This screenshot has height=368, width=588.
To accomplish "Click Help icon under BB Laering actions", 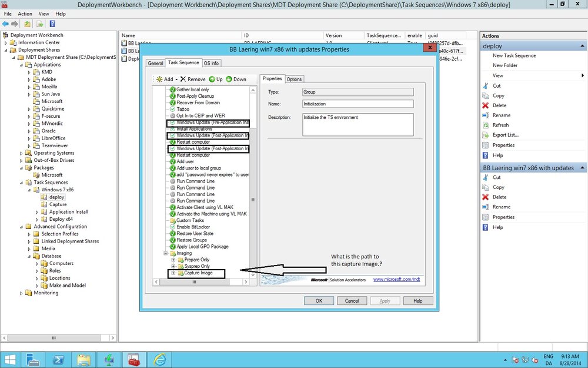I will (x=486, y=227).
